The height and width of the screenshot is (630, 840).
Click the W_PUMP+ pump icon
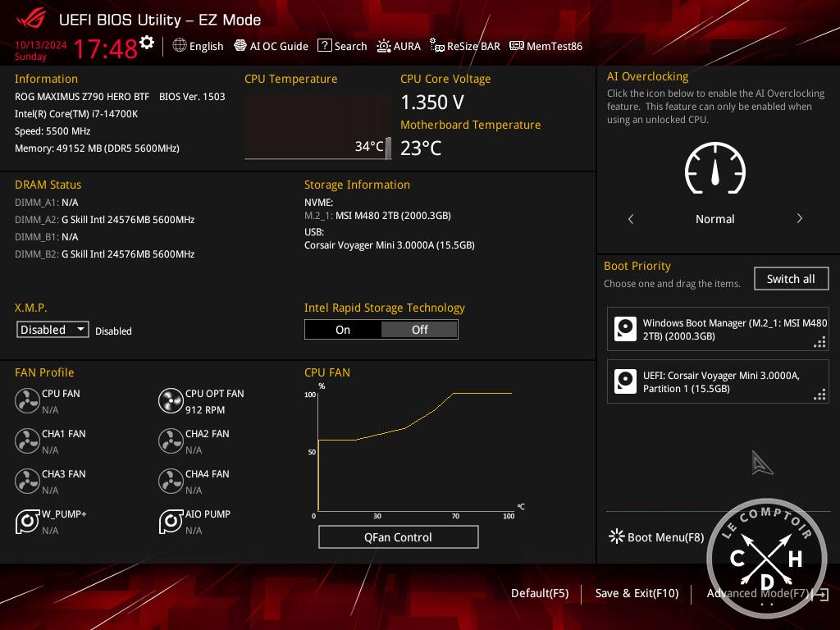(x=27, y=522)
